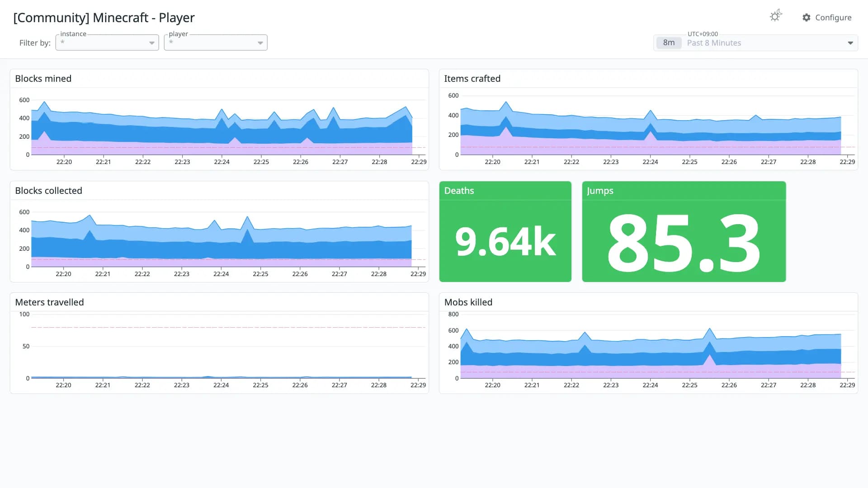Open the instance filter dropdown arrow

[152, 43]
